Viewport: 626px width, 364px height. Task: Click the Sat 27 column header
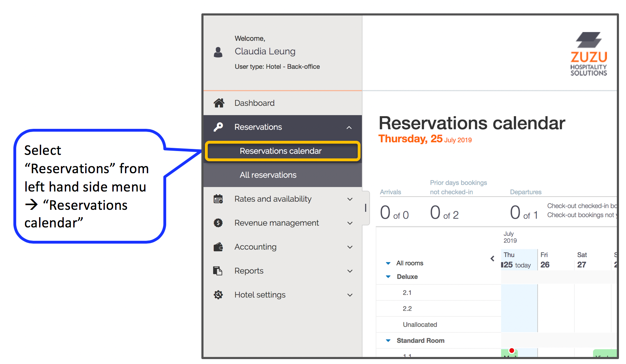pos(592,260)
